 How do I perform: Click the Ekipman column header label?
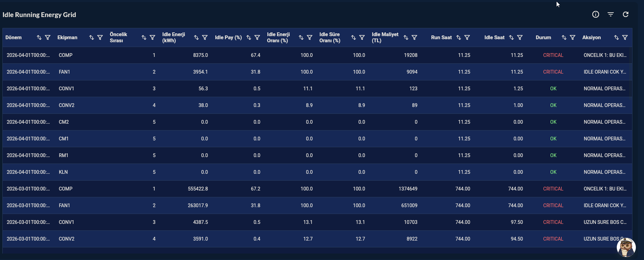tap(67, 37)
